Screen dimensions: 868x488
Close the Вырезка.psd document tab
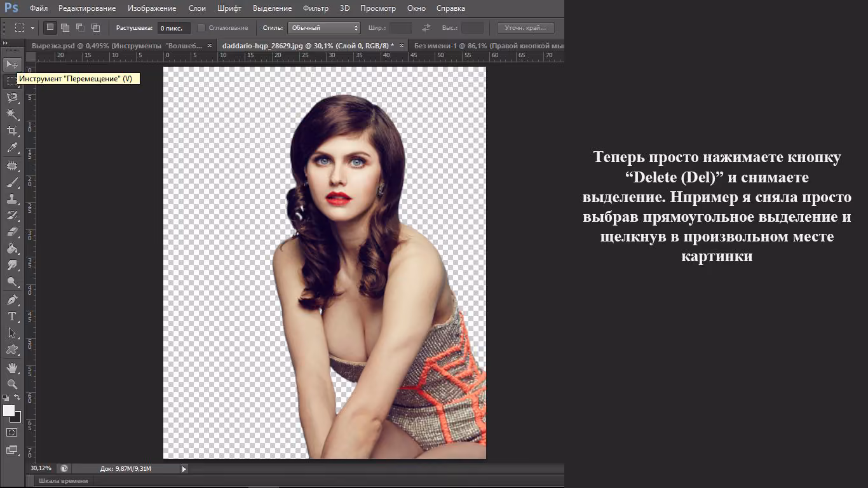coord(210,46)
